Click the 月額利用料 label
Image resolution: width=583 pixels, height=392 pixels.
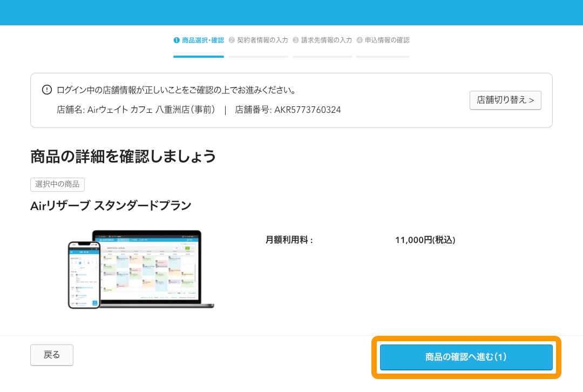(289, 240)
